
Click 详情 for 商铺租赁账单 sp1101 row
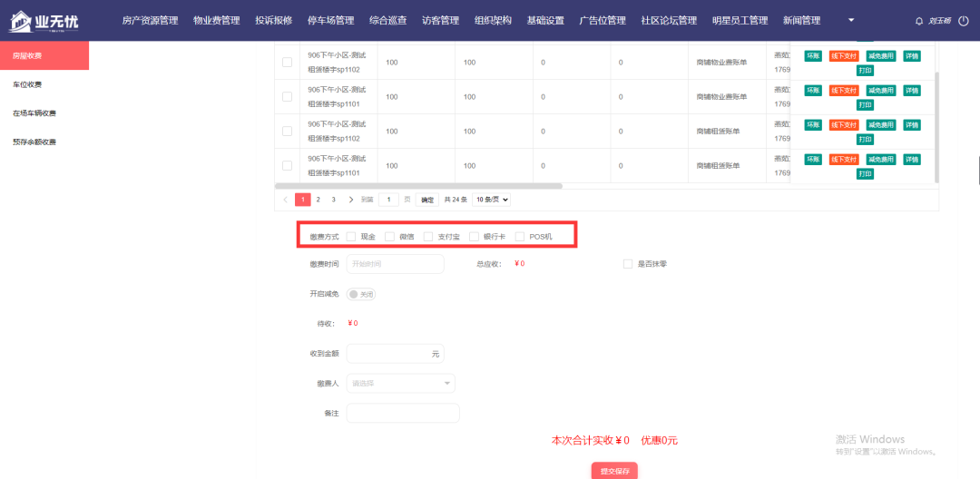[x=912, y=160]
